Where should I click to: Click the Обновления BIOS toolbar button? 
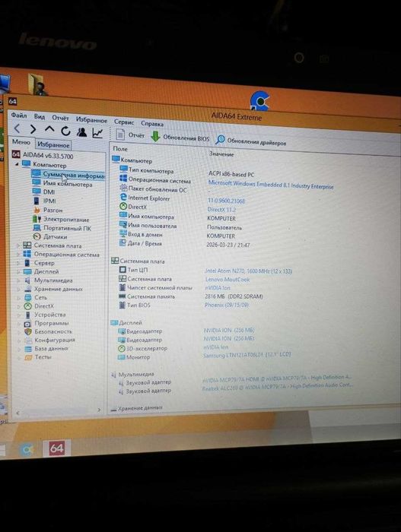(180, 137)
